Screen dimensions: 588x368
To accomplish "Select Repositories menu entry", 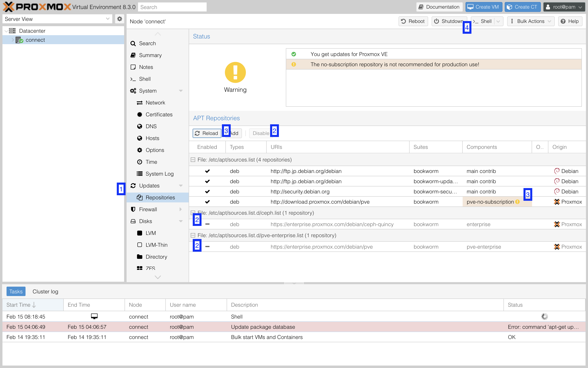I will [x=157, y=198].
